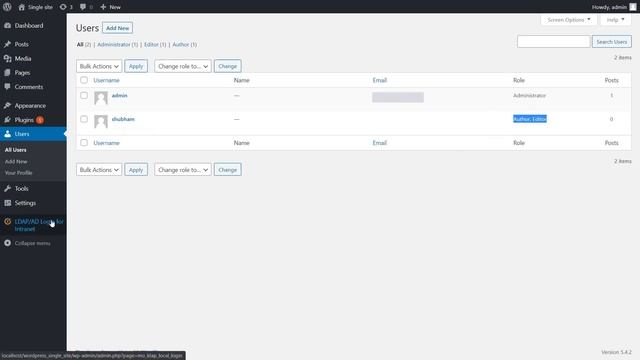The image size is (640, 360).
Task: Open the bottom Bulk Actions dropdown
Action: pos(99,170)
